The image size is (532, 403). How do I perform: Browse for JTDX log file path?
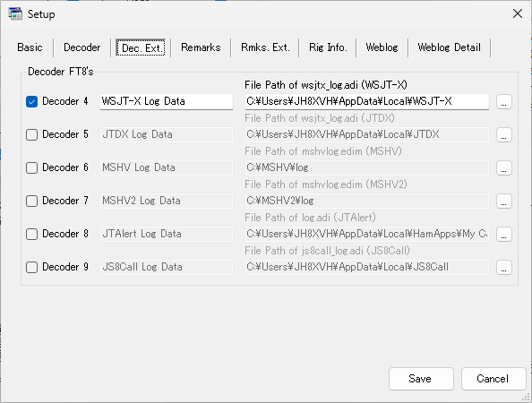[x=504, y=135]
